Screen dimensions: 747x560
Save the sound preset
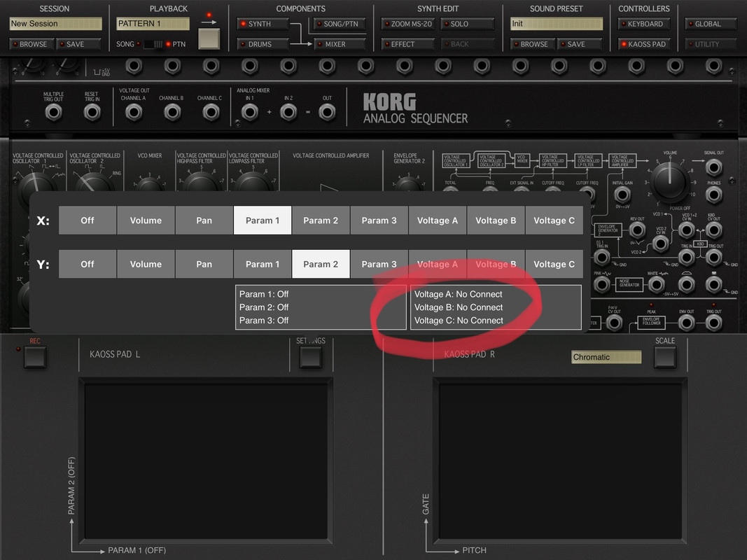pyautogui.click(x=580, y=44)
